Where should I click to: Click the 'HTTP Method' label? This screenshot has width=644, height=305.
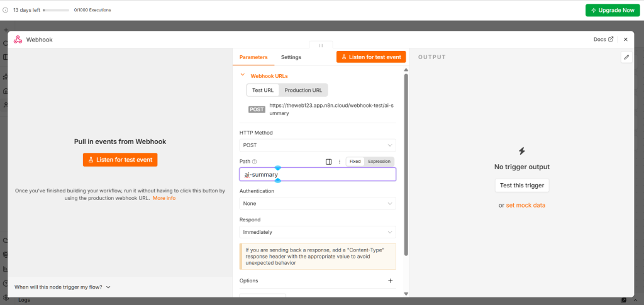[x=256, y=133]
